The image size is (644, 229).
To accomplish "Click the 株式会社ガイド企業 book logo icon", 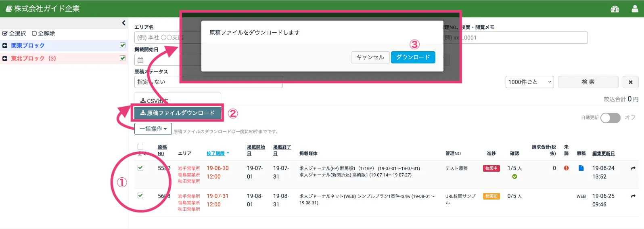I will pyautogui.click(x=8, y=9).
